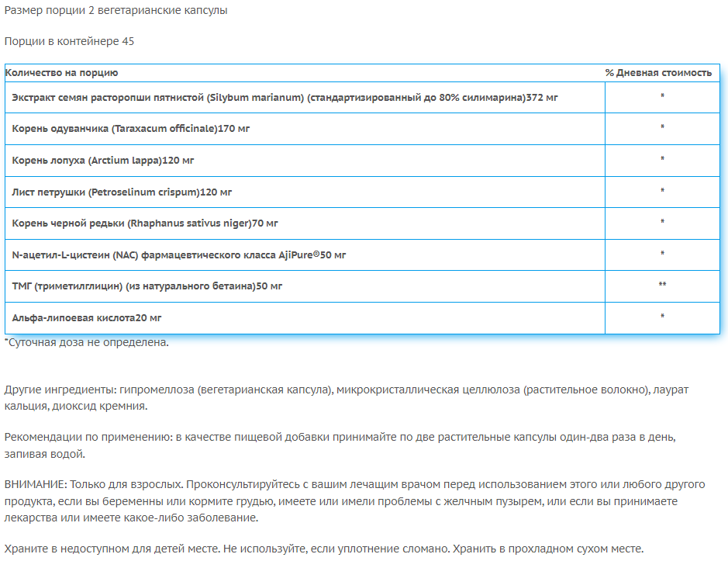This screenshot has height=561, width=728.
Task: Click the 'Количество на порцию' column header
Action: point(62,73)
